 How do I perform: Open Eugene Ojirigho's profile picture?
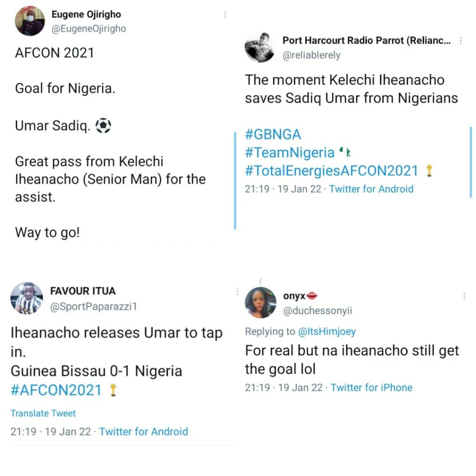pos(30,20)
